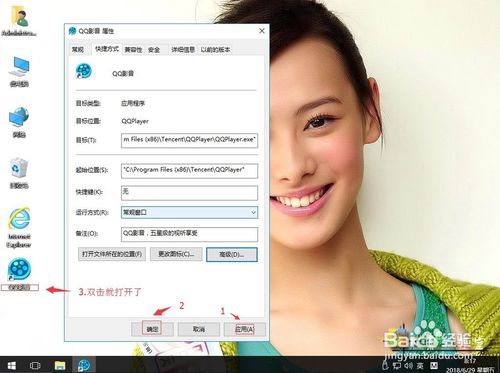Click the 更改图标(C)... button
Screen dimensions: 500x373
[x=176, y=254]
